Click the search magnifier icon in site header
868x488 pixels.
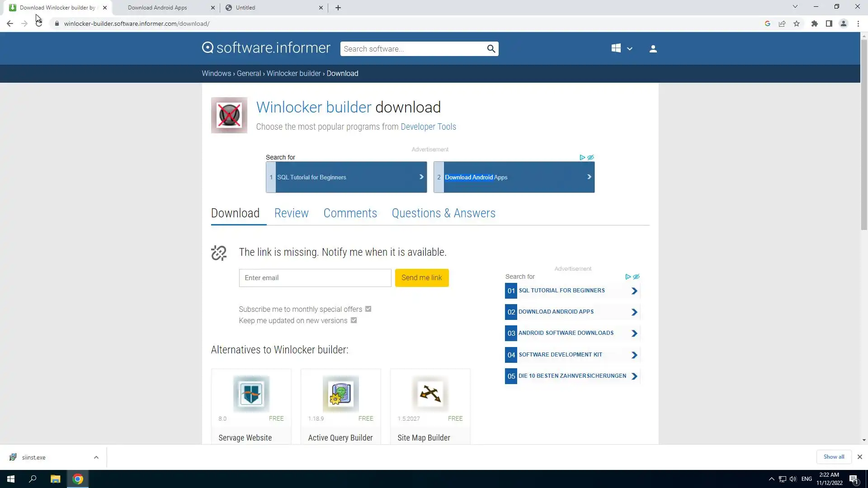[x=491, y=49]
